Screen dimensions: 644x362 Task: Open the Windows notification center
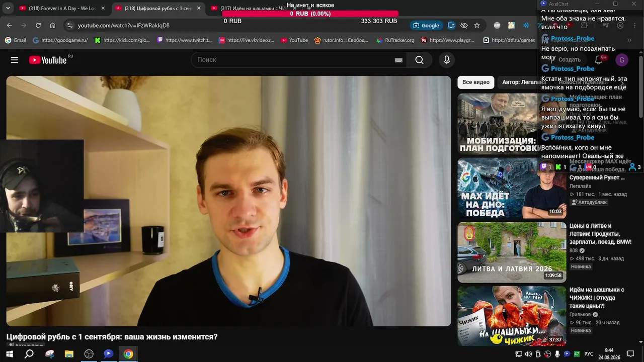point(631,354)
